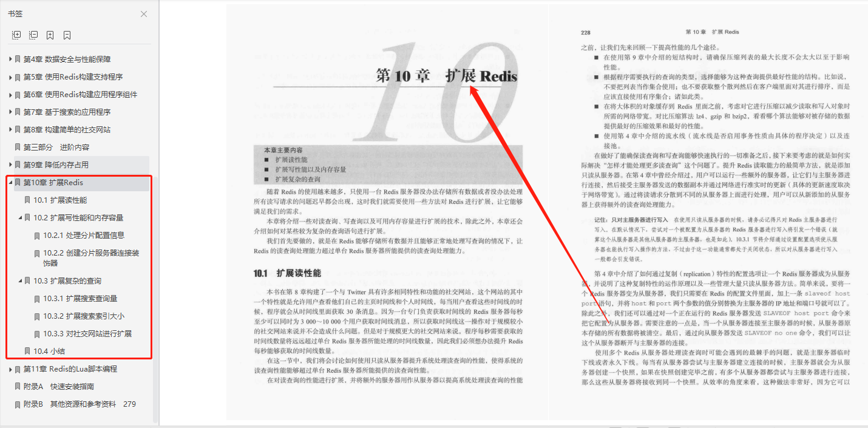Expand the 第11章 Redis的Lua脚本编程 bookmark
The image size is (868, 428).
pos(10,369)
